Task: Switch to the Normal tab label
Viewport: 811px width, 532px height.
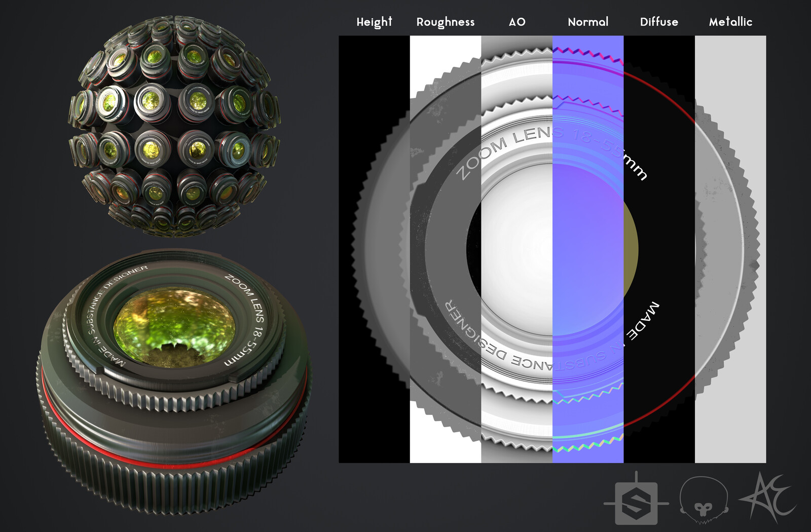Action: click(588, 22)
